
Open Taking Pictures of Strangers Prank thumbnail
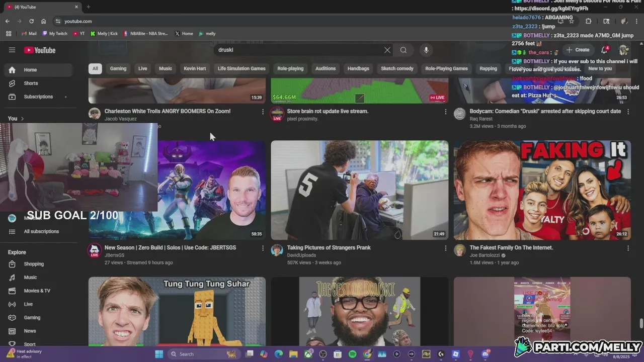[359, 190]
